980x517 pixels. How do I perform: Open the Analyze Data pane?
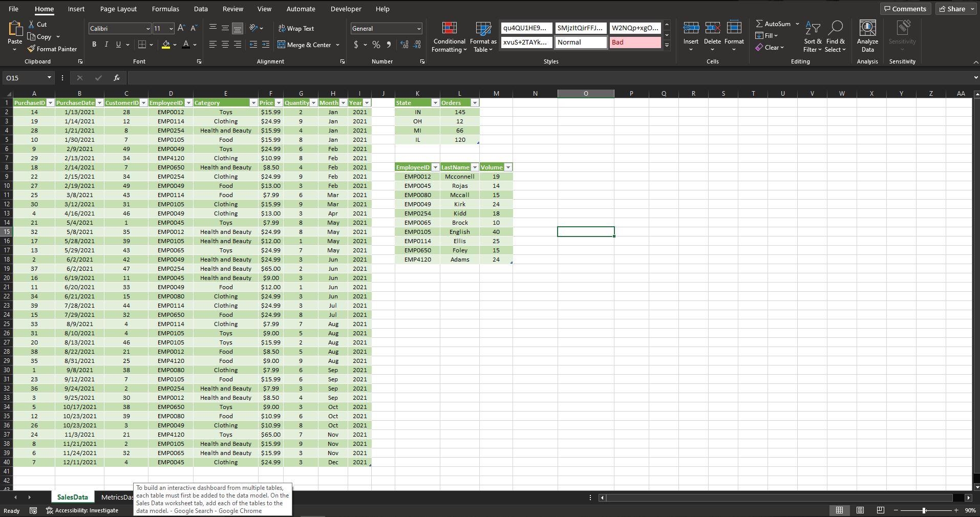(x=867, y=35)
